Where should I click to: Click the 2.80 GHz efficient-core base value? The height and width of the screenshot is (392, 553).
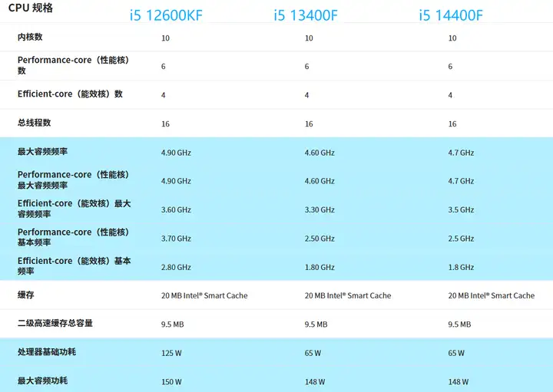[x=176, y=267]
